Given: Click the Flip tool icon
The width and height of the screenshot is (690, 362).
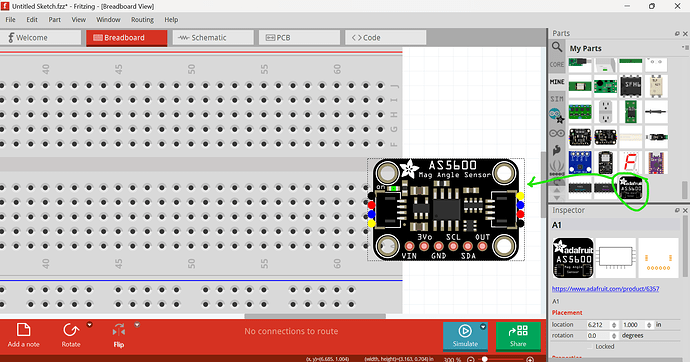Looking at the screenshot, I should [x=119, y=330].
